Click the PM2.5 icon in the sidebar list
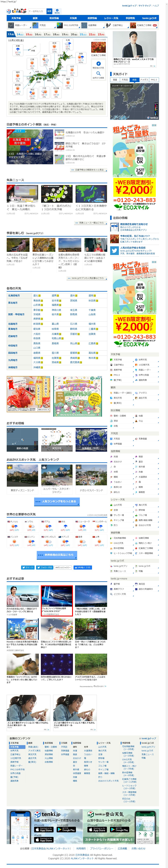The width and height of the screenshot is (168, 868). point(111,375)
